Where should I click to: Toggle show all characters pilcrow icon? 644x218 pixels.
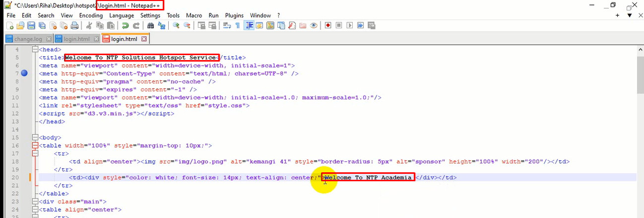click(x=237, y=25)
